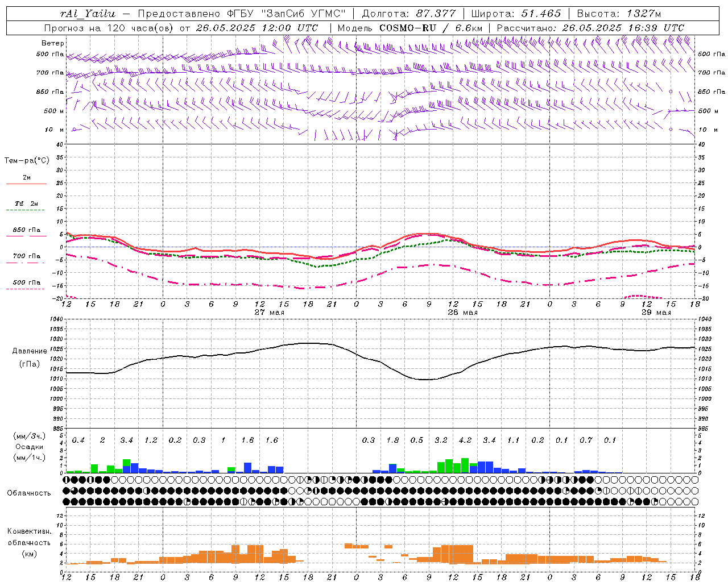The height and width of the screenshot is (582, 728).
Task: Click the station name rAl_Yailu
Action: click(88, 14)
